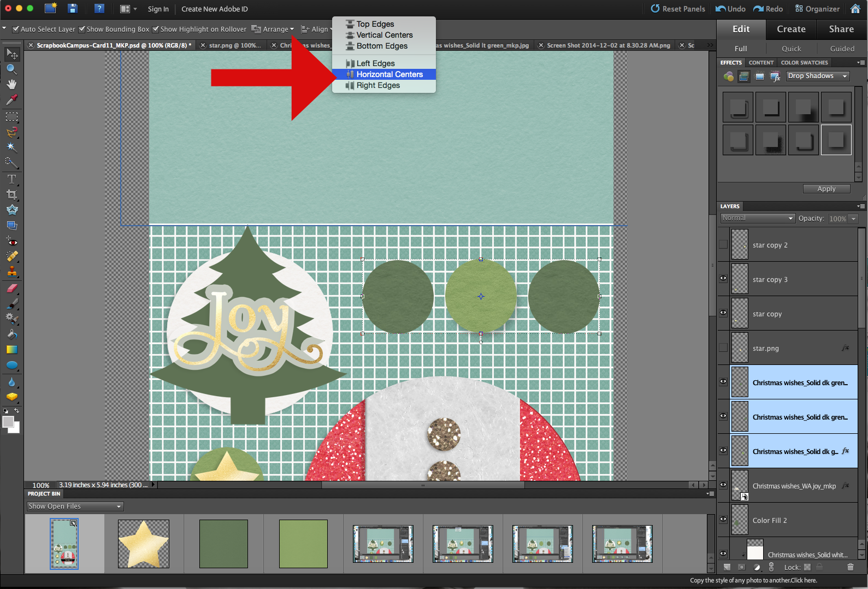Select the Zoom tool
Viewport: 868px width, 589px height.
11,69
